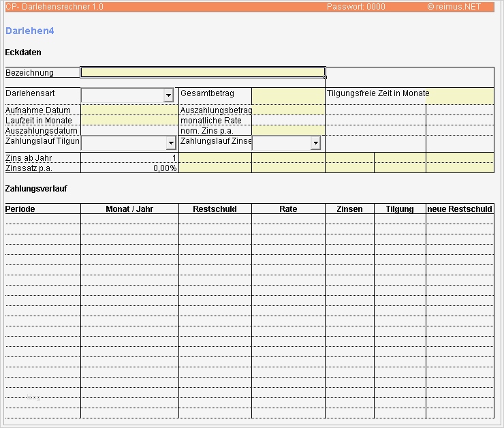
Task: Click the Gesamtbetrag yellow input cell
Action: click(x=288, y=96)
